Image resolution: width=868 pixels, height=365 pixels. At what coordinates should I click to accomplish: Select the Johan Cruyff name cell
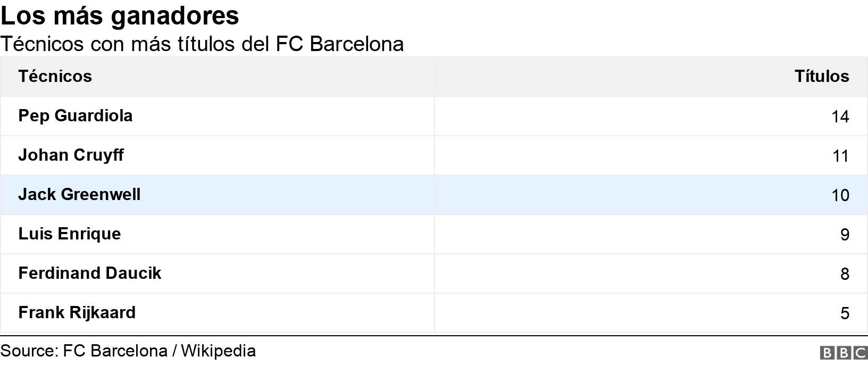click(x=71, y=155)
